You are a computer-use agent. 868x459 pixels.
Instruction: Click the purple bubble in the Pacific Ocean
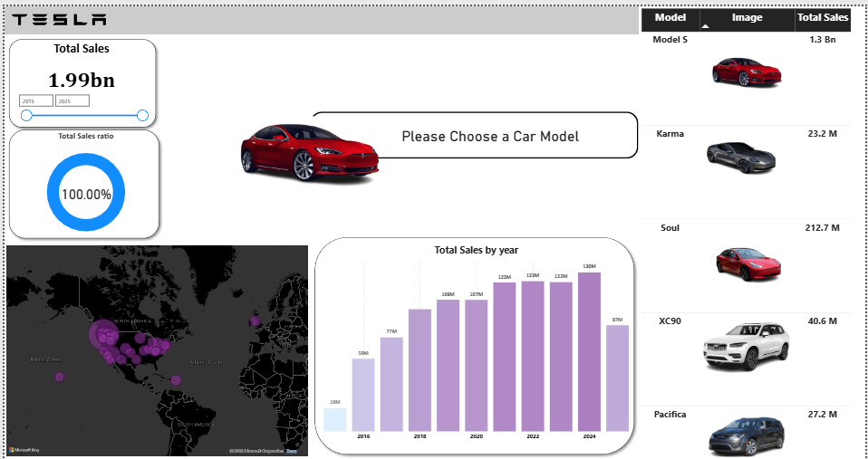tap(59, 377)
